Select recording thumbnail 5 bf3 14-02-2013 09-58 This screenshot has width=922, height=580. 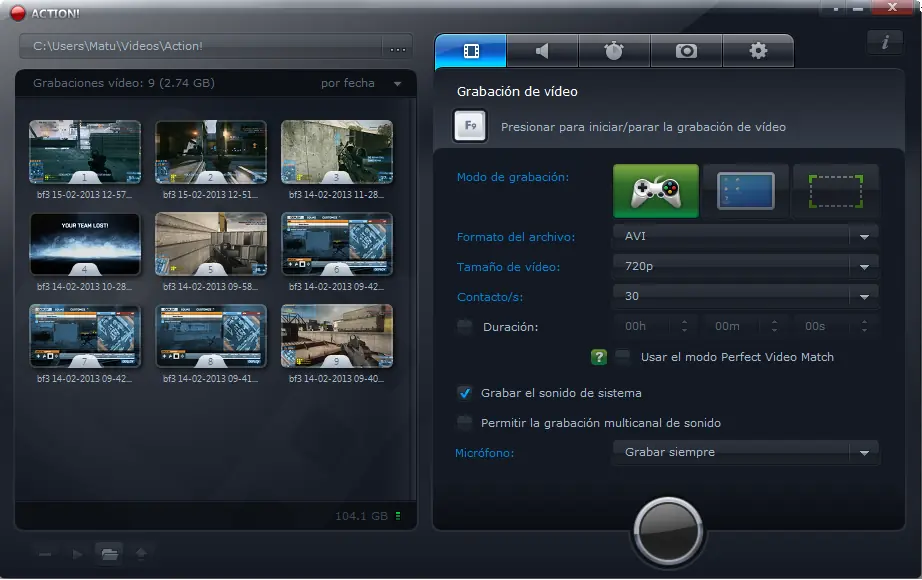click(211, 244)
